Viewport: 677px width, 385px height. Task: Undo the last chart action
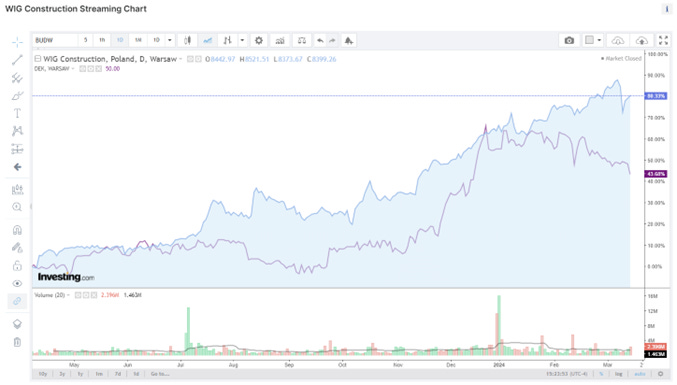[x=320, y=40]
